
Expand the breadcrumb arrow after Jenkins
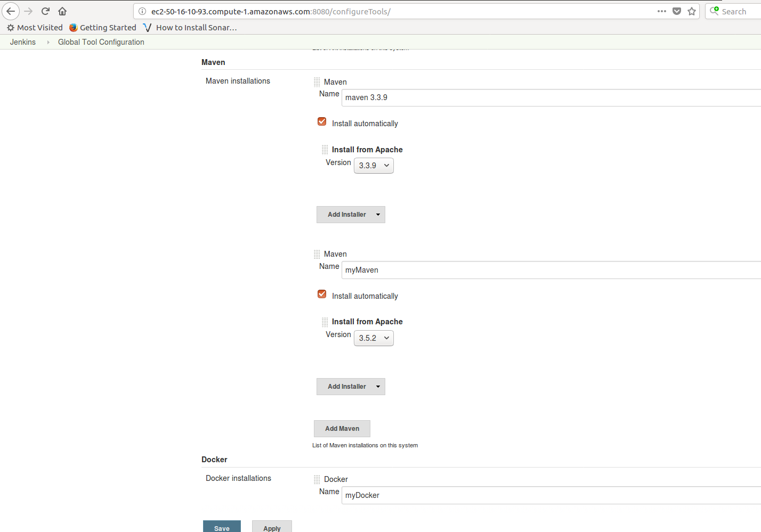pos(48,42)
